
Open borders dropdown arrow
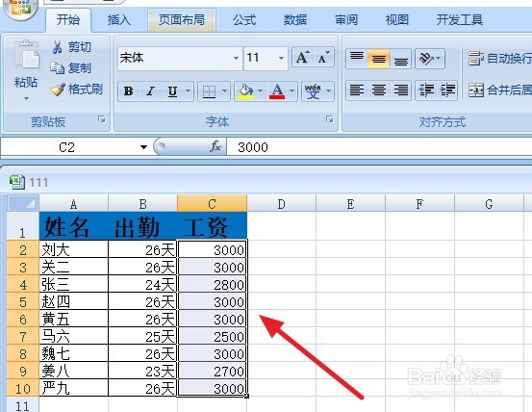(x=224, y=90)
